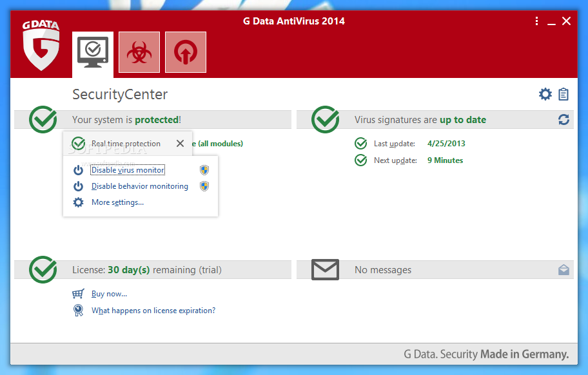Click the gear icon beside More settings

click(x=78, y=202)
